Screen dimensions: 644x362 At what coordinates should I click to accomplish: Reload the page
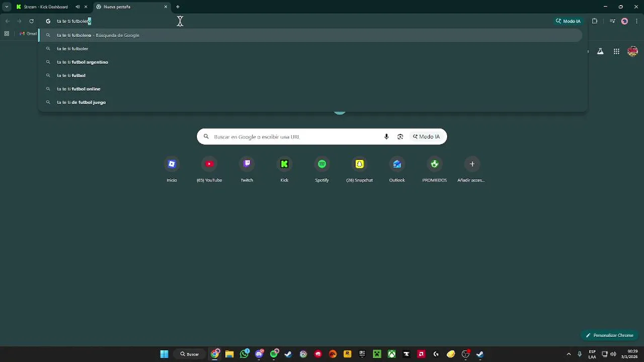31,21
